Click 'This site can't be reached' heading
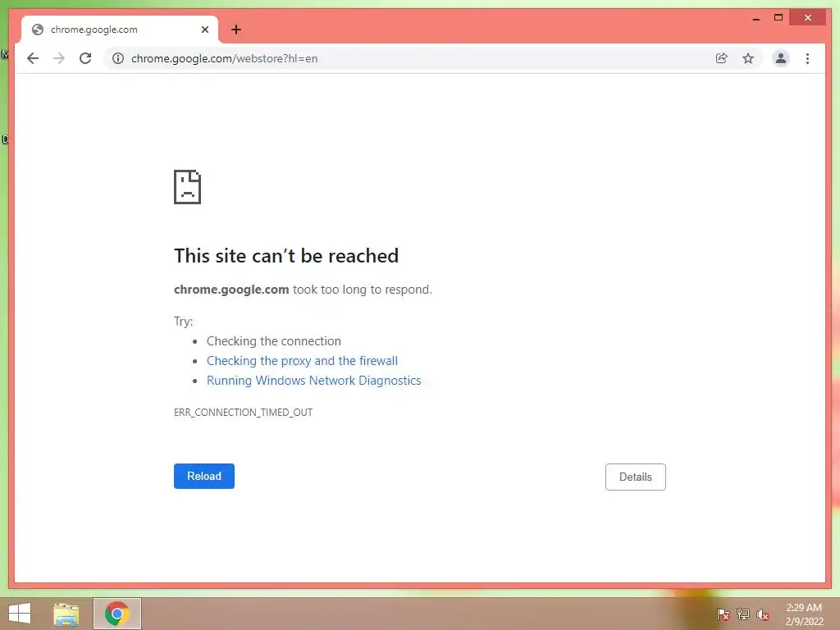 point(286,256)
